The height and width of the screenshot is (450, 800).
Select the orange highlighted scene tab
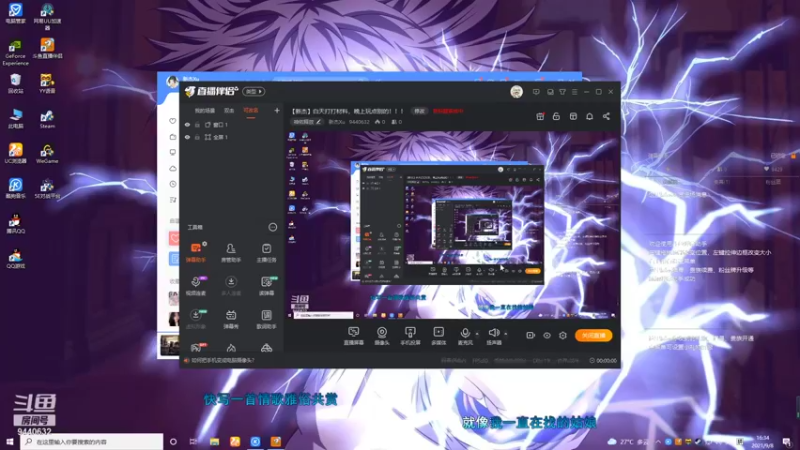(x=251, y=110)
